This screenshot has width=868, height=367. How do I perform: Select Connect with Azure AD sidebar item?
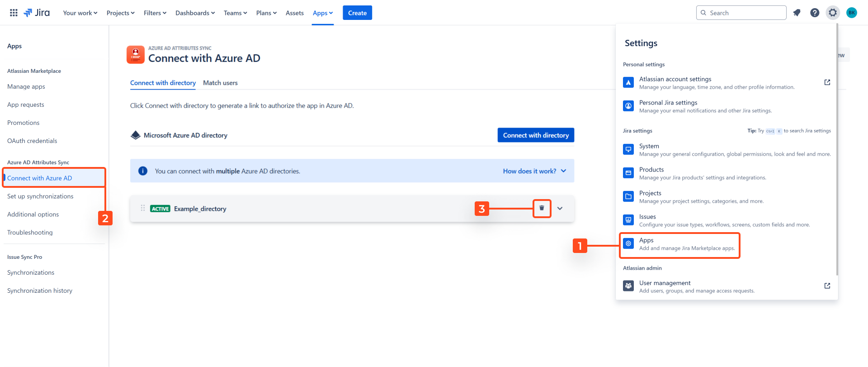[54, 178]
